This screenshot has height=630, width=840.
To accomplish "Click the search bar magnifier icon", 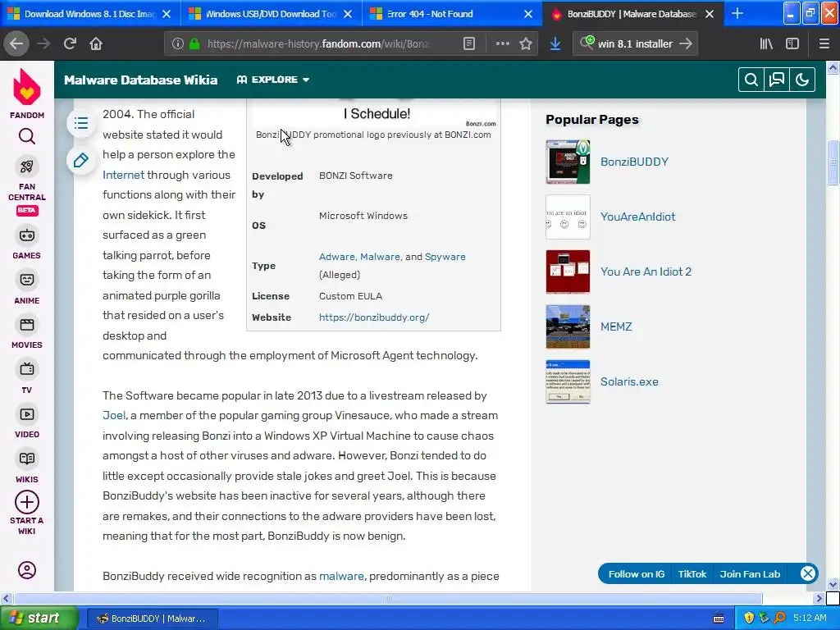I will point(587,43).
